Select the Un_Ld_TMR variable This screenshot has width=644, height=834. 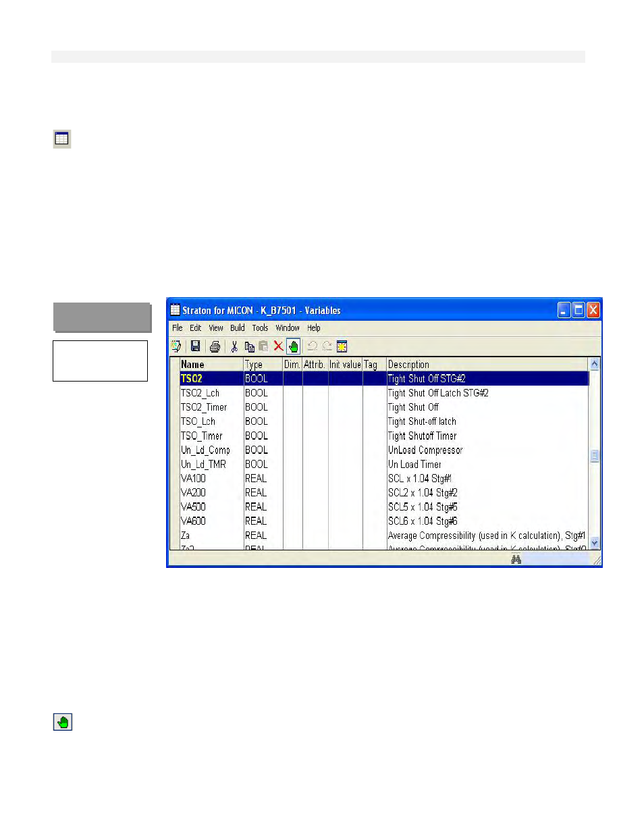click(x=203, y=465)
